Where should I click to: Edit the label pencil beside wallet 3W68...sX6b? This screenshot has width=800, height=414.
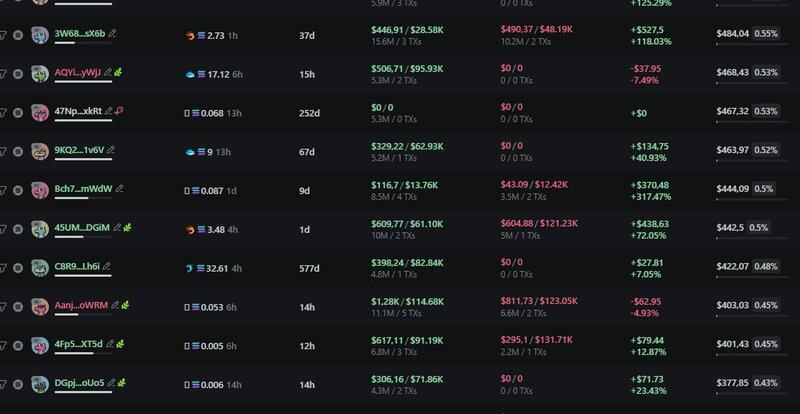click(112, 34)
